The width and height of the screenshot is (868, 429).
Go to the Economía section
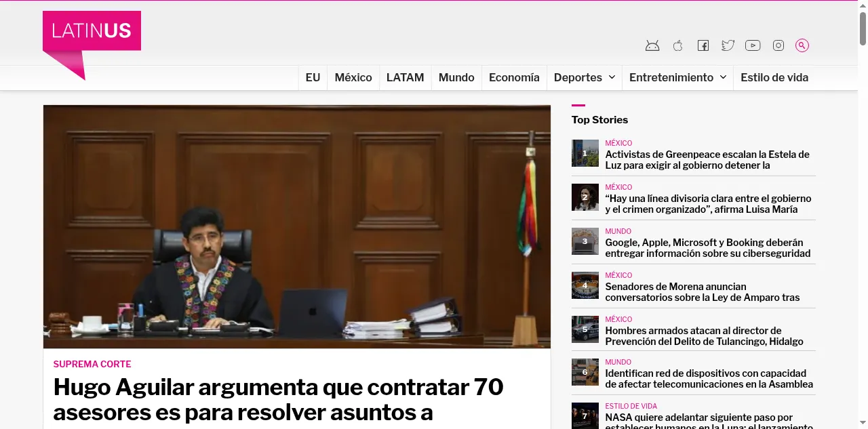pos(514,77)
